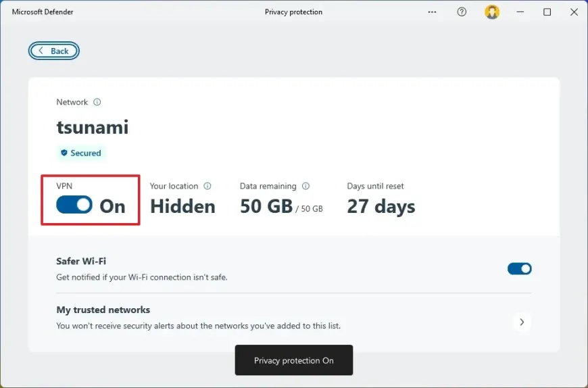588x388 pixels.
Task: Click the 50 GB data remaining value
Action: (x=266, y=206)
